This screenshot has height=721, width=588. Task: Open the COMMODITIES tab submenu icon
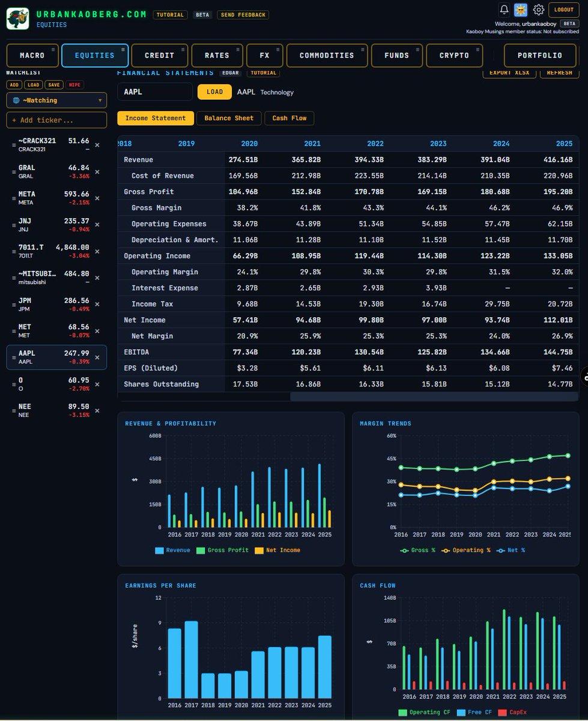[x=363, y=49]
